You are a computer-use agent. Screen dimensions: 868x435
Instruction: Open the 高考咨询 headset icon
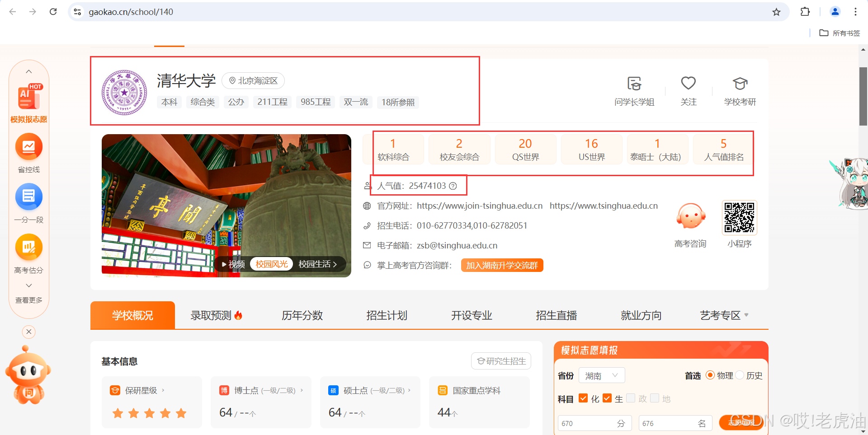[x=691, y=216]
